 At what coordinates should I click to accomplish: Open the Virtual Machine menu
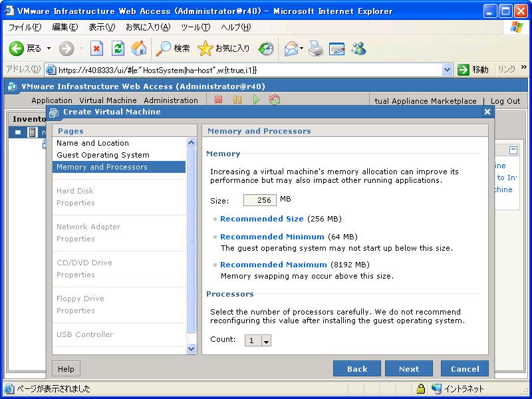[x=108, y=100]
